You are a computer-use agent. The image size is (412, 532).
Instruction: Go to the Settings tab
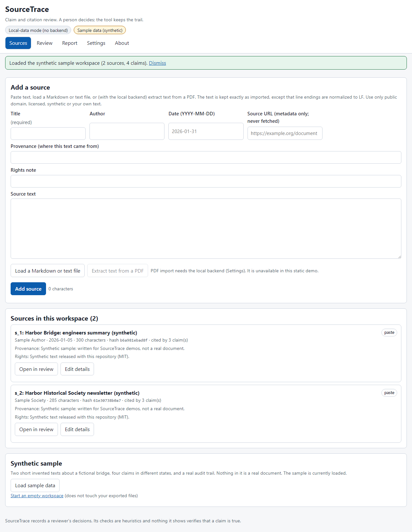pos(96,43)
